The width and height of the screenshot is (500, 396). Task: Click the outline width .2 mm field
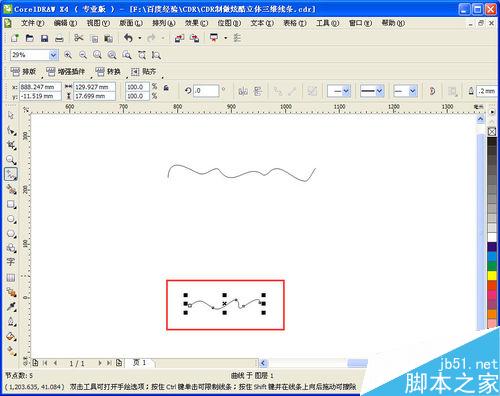tap(487, 91)
